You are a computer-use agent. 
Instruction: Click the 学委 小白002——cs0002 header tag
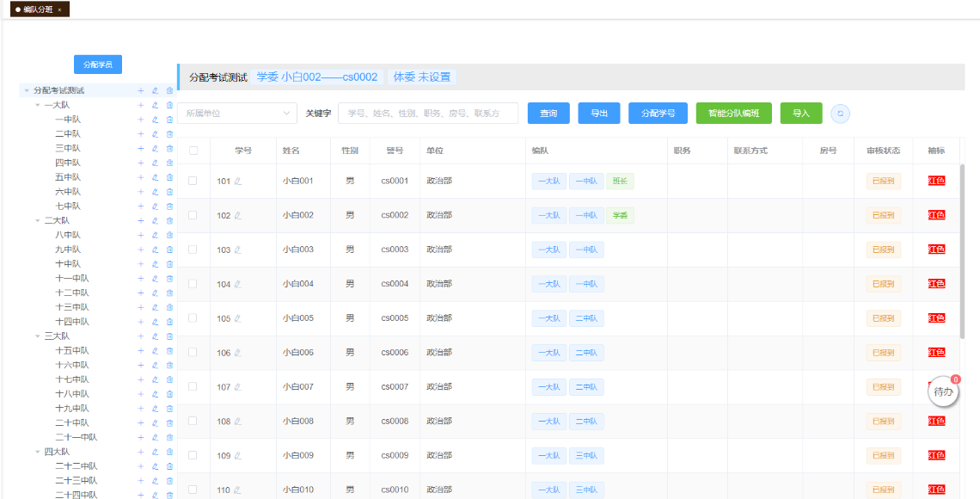pos(317,77)
